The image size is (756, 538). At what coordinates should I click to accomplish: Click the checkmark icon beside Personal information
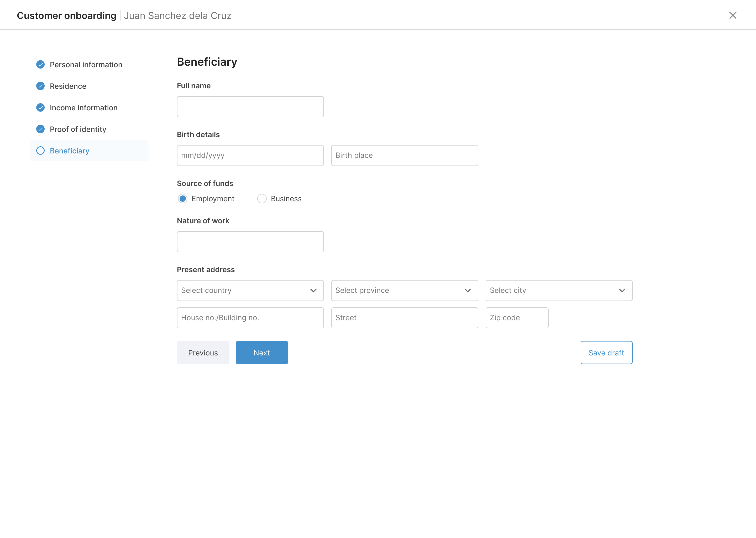tap(40, 64)
